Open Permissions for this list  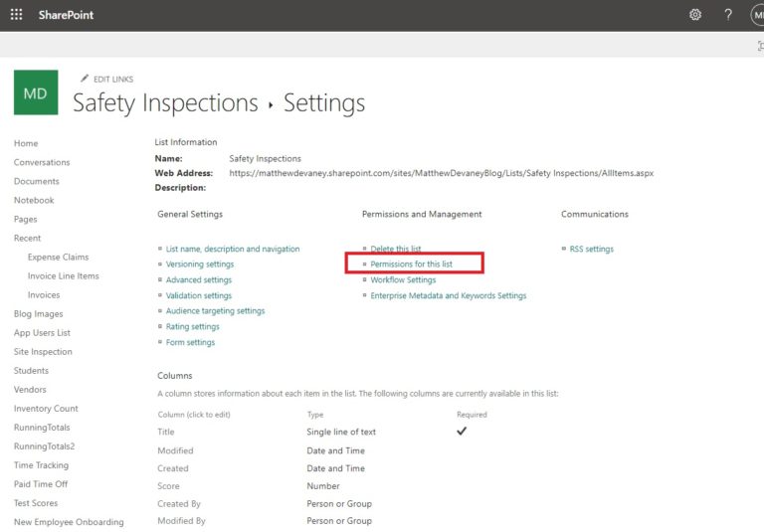pos(411,265)
